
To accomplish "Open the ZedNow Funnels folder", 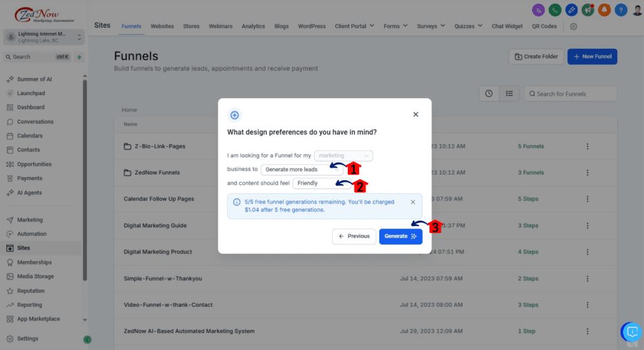I will click(x=157, y=172).
